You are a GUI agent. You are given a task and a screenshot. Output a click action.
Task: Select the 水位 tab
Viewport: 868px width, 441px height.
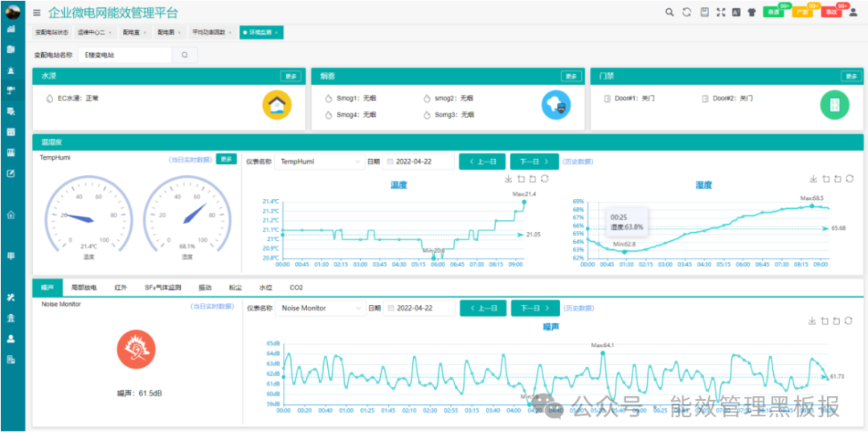click(266, 288)
